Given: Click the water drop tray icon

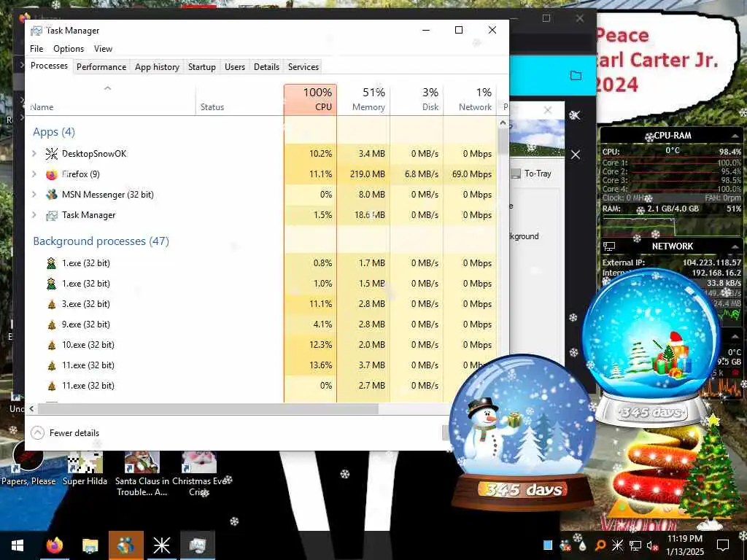Looking at the screenshot, I should tap(582, 545).
